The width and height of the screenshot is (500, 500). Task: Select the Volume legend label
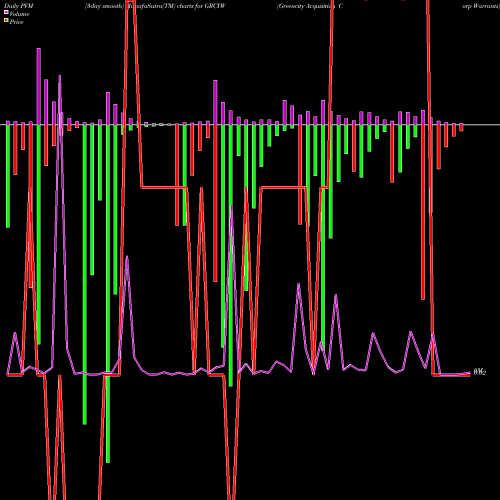(x=19, y=14)
